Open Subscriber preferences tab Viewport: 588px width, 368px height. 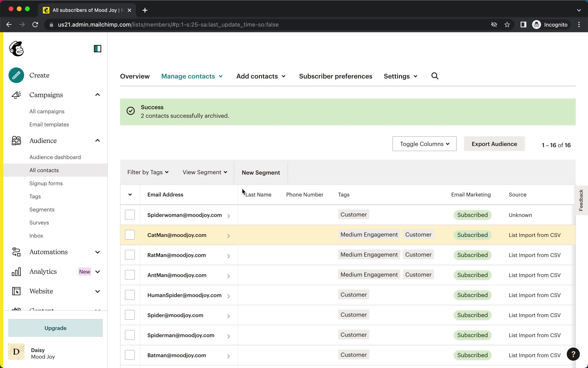click(x=336, y=76)
